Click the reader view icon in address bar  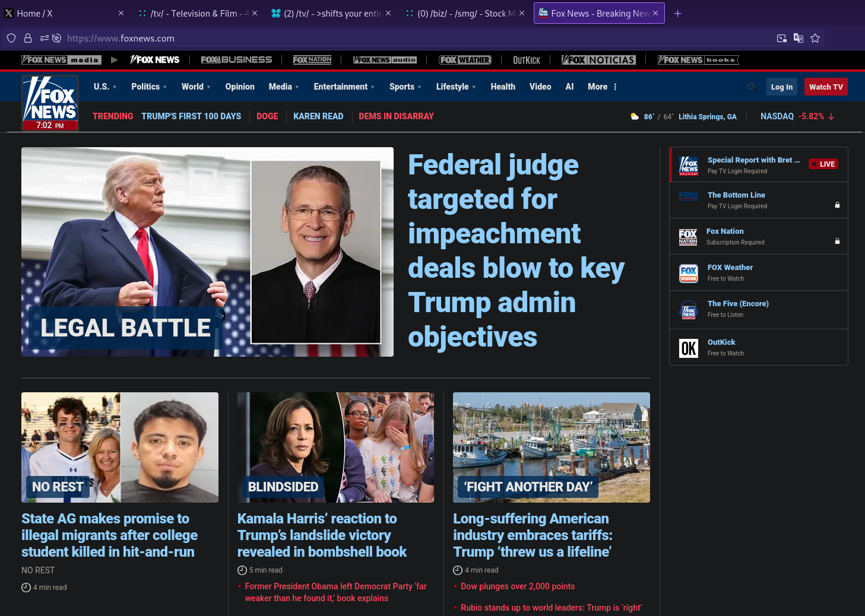782,38
